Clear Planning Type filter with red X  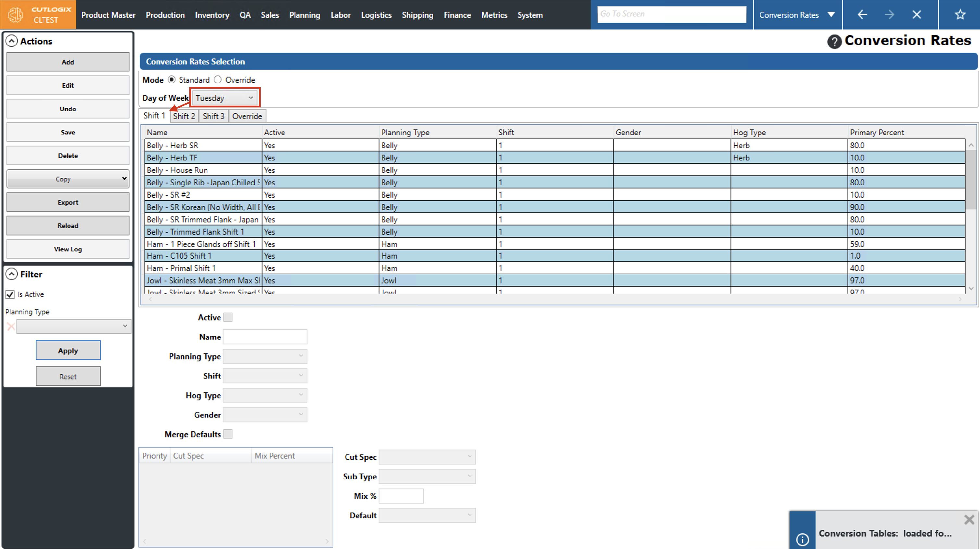click(x=11, y=326)
